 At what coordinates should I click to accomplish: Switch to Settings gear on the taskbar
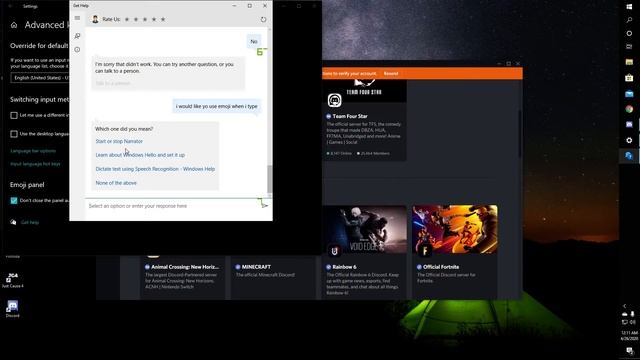pyautogui.click(x=629, y=140)
